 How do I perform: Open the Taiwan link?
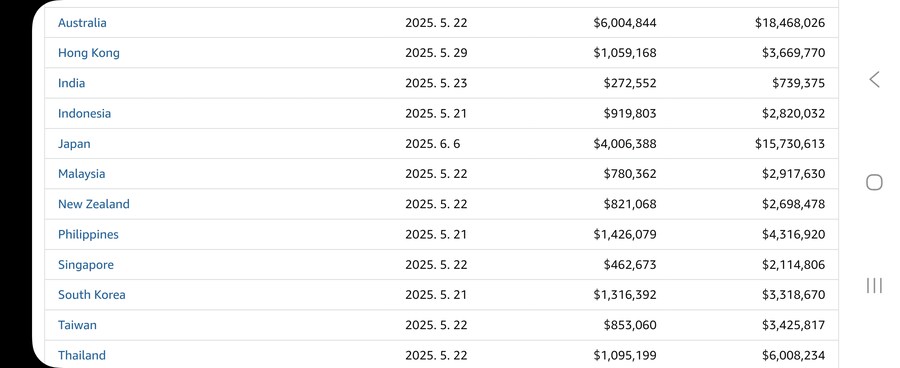tap(77, 325)
